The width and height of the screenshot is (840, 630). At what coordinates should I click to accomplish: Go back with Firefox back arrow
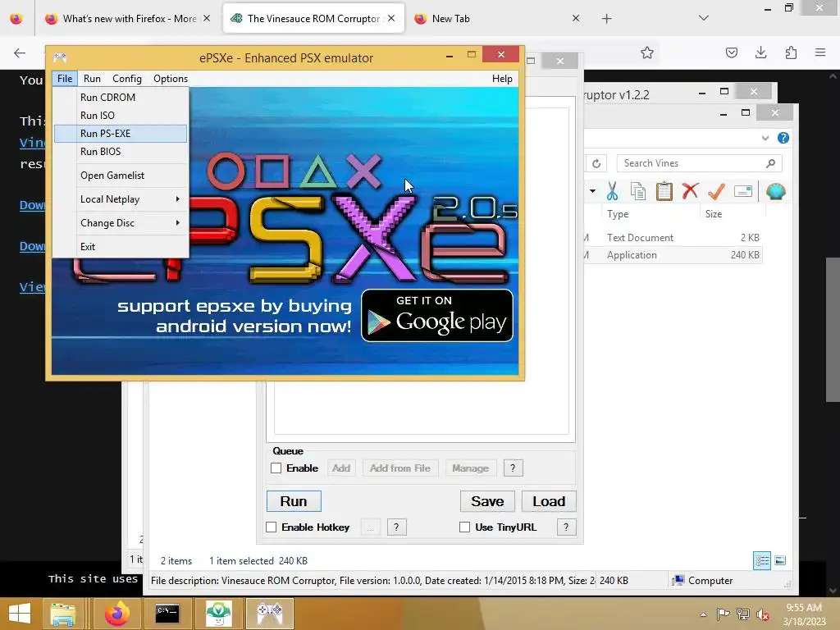(x=20, y=52)
